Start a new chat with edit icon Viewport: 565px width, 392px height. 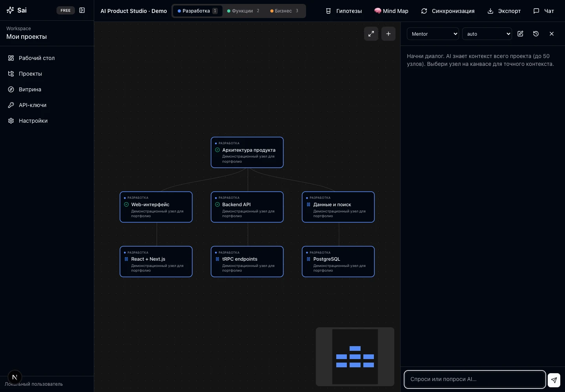point(520,34)
